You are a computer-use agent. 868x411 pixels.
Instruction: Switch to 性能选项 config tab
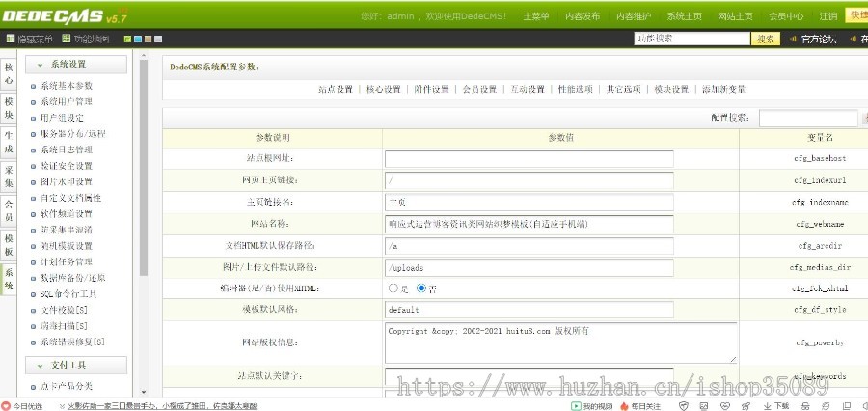coord(576,89)
